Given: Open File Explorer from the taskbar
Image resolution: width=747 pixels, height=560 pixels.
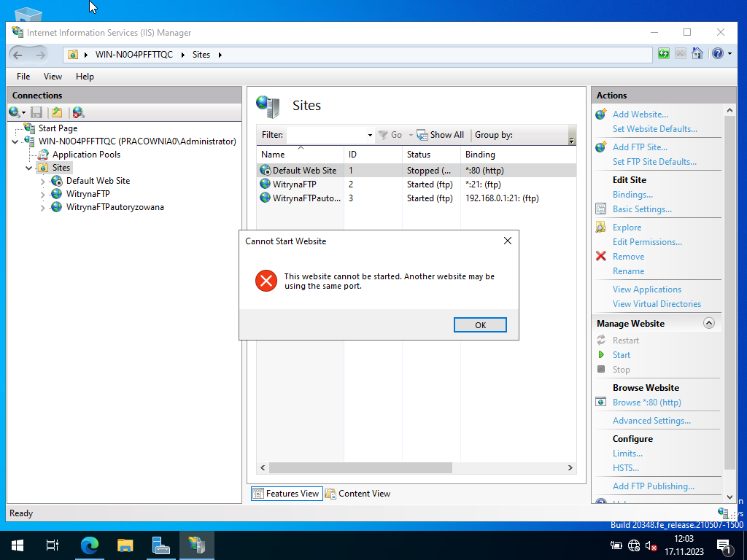Looking at the screenshot, I should (x=125, y=545).
